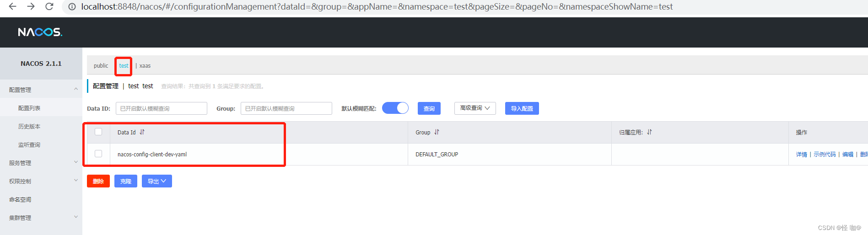This screenshot has width=868, height=235.
Task: Click the Data ID input field
Action: [x=161, y=108]
